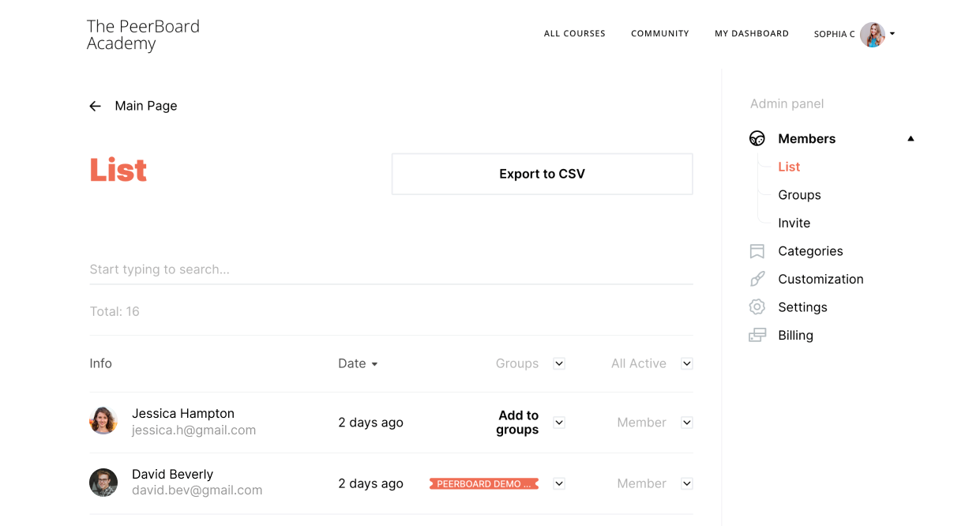Click the member search input field
This screenshot has width=980, height=526.
pyautogui.click(x=391, y=269)
